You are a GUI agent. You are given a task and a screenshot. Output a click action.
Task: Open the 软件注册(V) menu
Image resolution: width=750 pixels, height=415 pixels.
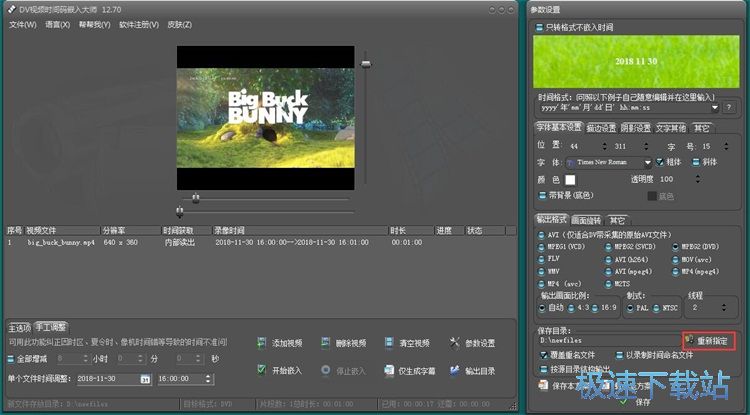(139, 24)
